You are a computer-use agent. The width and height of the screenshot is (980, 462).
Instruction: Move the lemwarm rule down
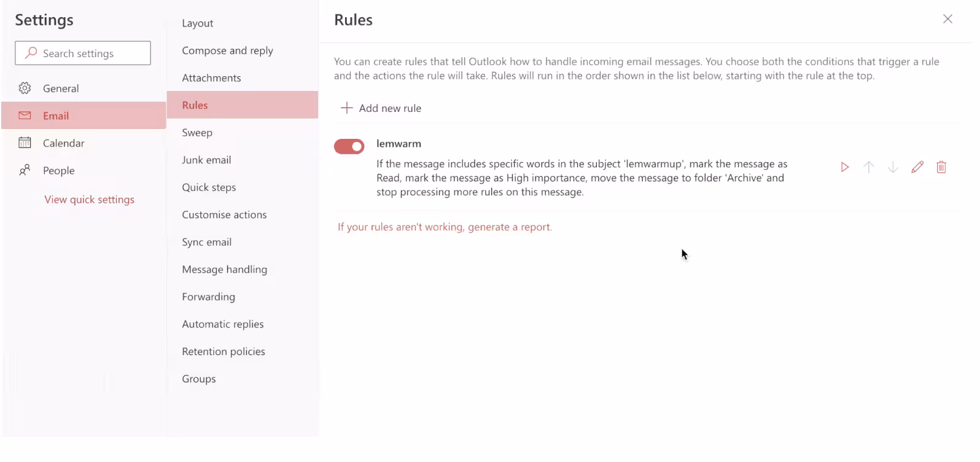[893, 167]
